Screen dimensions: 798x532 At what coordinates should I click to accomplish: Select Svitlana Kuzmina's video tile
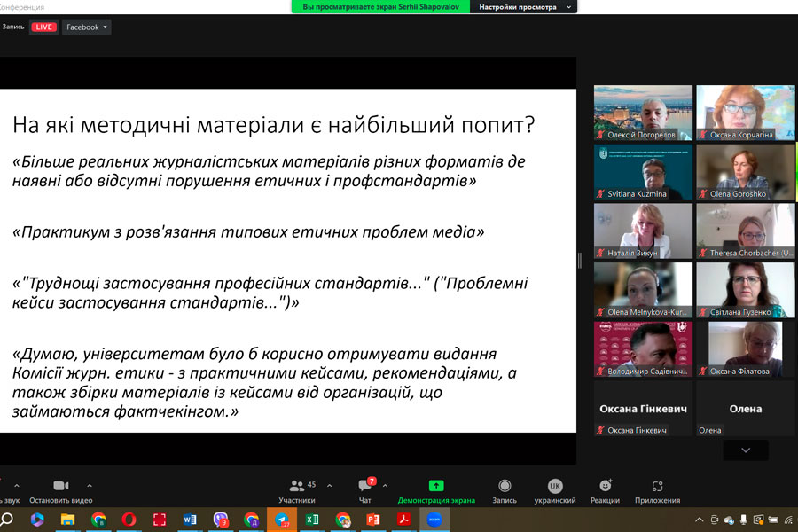[643, 172]
